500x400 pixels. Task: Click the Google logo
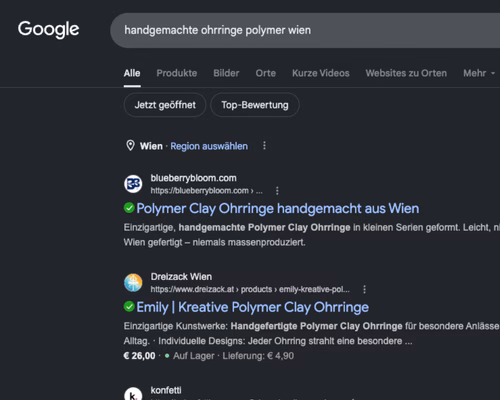point(49,29)
